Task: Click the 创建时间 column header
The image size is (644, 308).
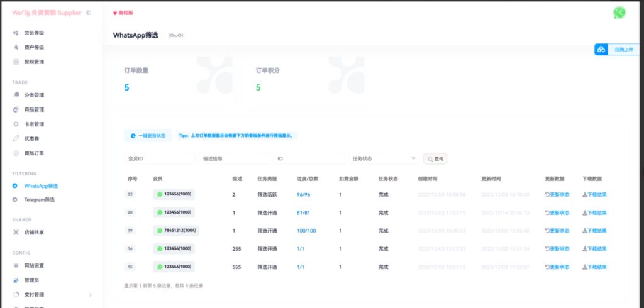Action: pos(428,179)
